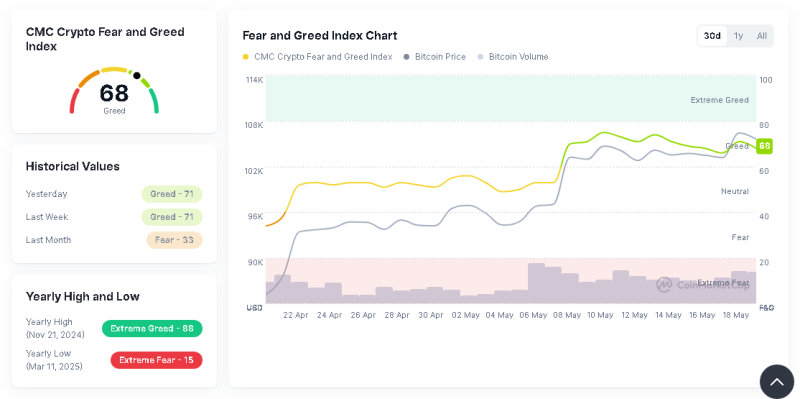The height and width of the screenshot is (399, 800).
Task: Click the '18 May' x-axis date label
Action: coord(736,315)
